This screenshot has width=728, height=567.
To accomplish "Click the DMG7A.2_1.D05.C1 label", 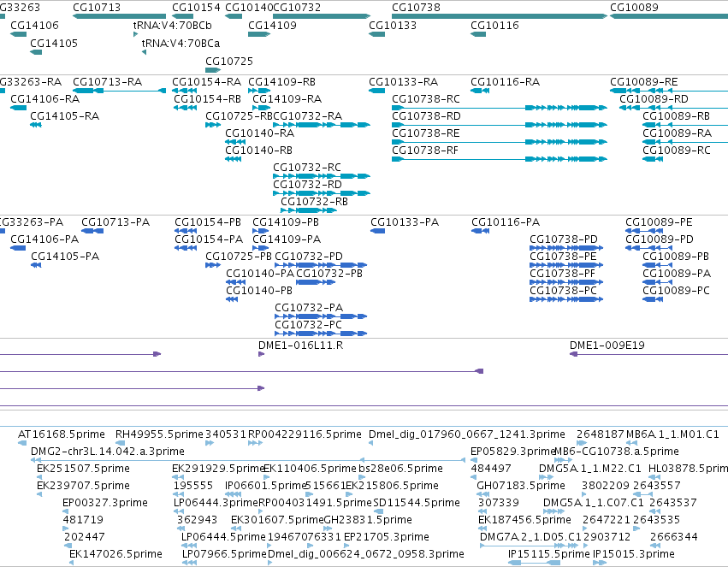I will click(x=530, y=537).
